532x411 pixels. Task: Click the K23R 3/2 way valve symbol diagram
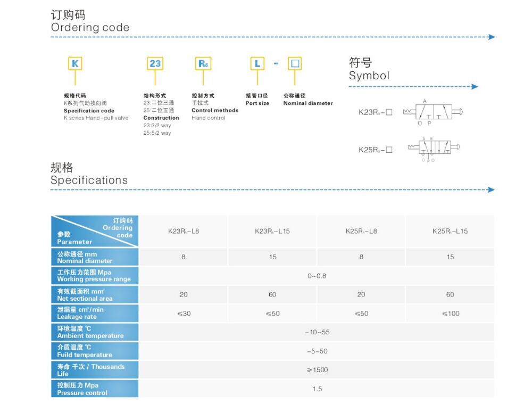pyautogui.click(x=433, y=112)
